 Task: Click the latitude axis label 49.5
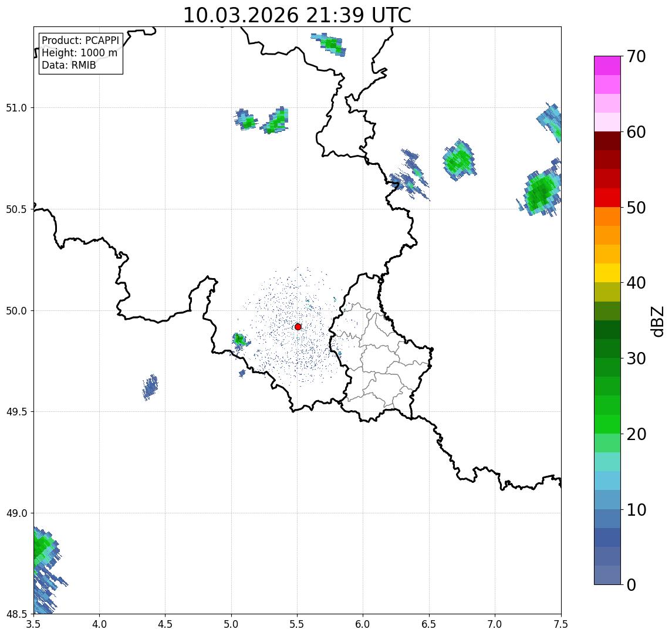(16, 412)
